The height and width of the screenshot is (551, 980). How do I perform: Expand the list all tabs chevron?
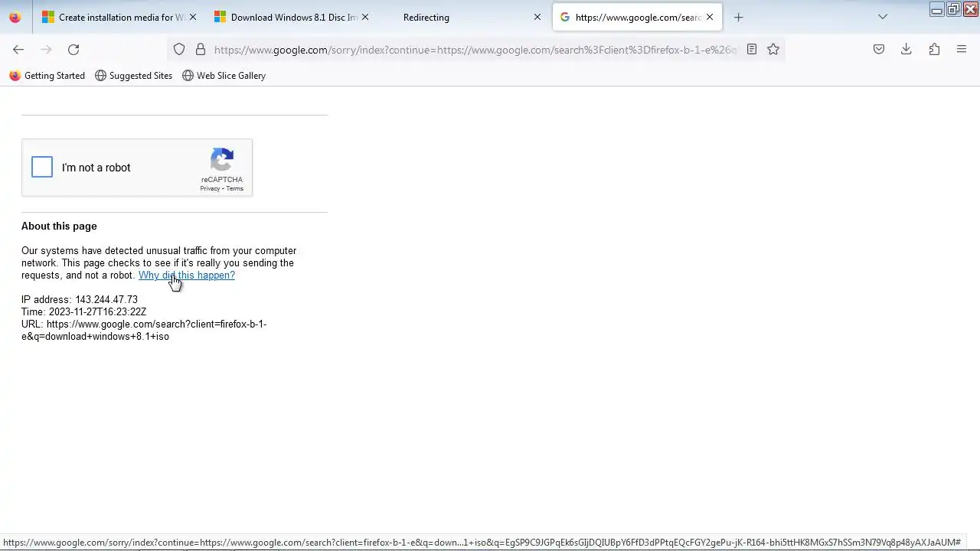[x=883, y=17]
